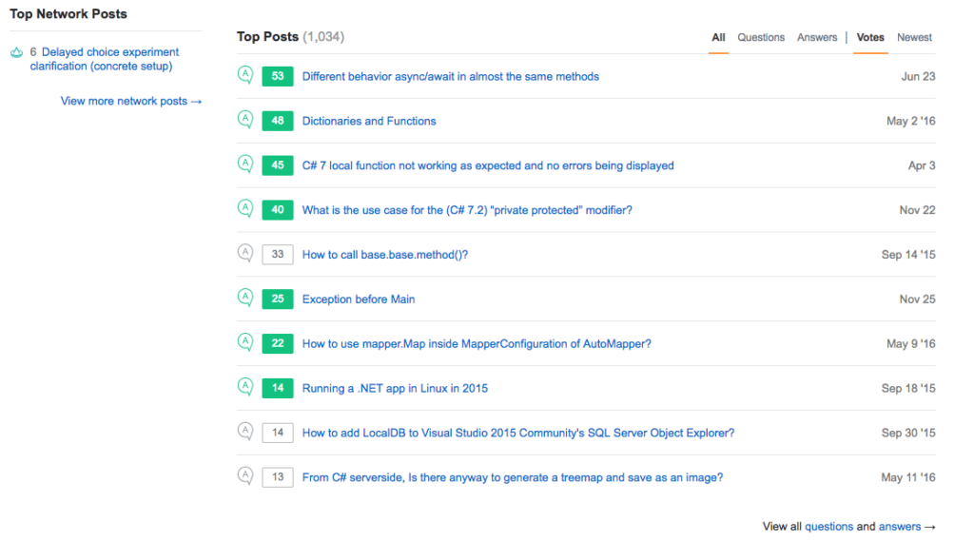Click answer icon beside Dictionaries and Functions
974x560 pixels.
pos(246,119)
